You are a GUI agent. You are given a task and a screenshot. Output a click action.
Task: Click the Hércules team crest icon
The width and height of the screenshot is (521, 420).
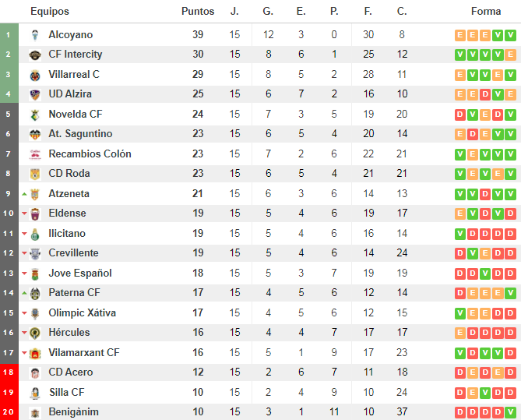(x=35, y=333)
